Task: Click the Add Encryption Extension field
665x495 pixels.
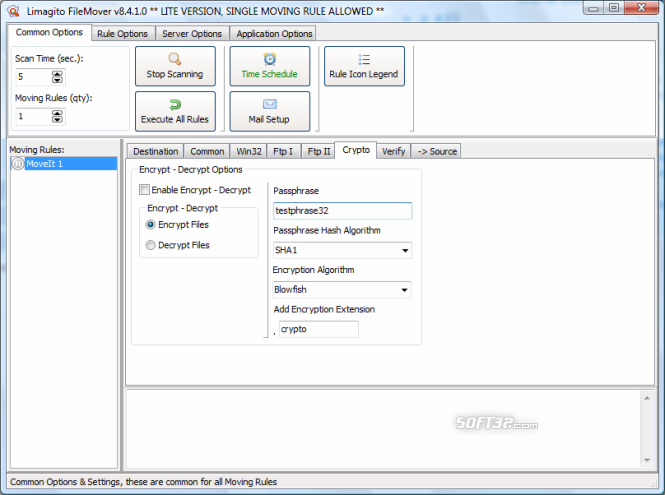Action: click(319, 329)
